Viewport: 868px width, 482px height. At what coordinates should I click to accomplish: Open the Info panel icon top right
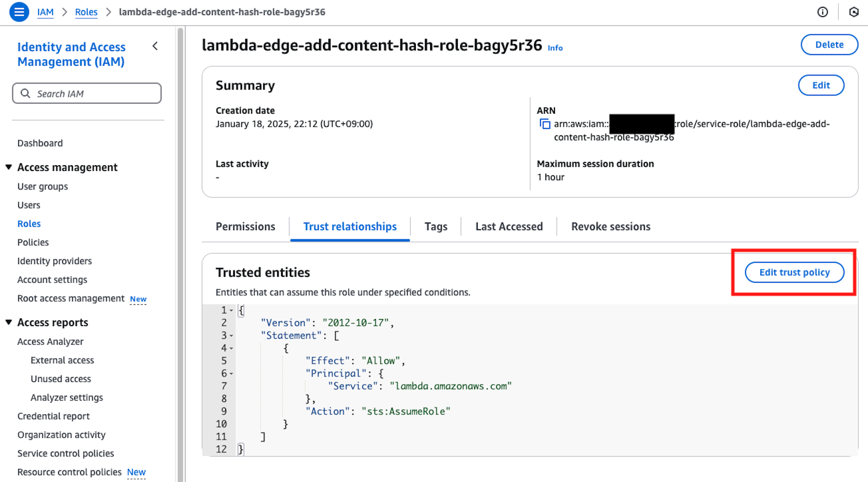823,12
